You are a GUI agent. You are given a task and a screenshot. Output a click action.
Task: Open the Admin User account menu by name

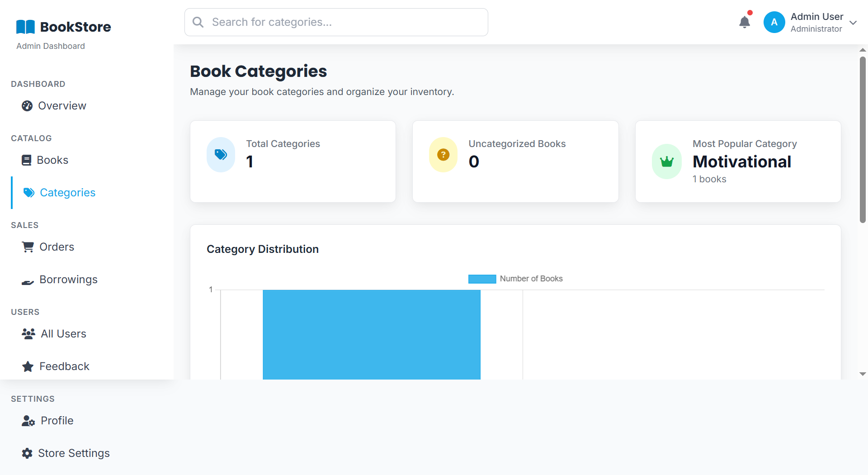click(816, 17)
